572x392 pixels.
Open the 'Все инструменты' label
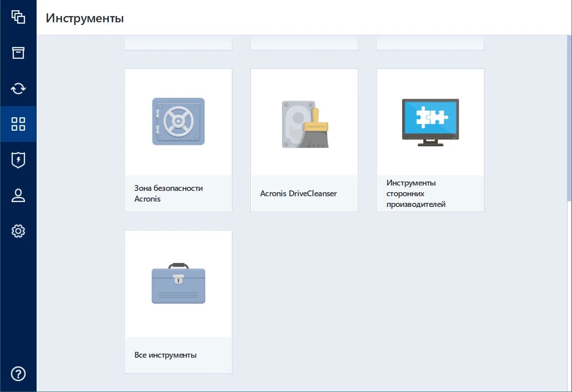[x=166, y=355]
